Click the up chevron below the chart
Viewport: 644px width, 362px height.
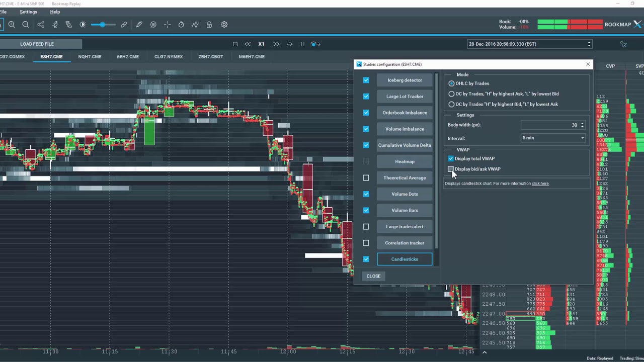click(x=485, y=352)
